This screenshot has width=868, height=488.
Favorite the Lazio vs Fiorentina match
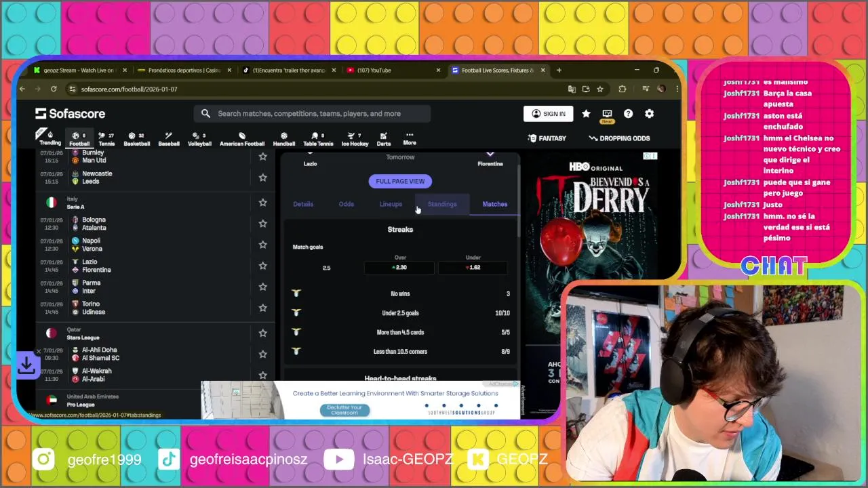tap(262, 266)
